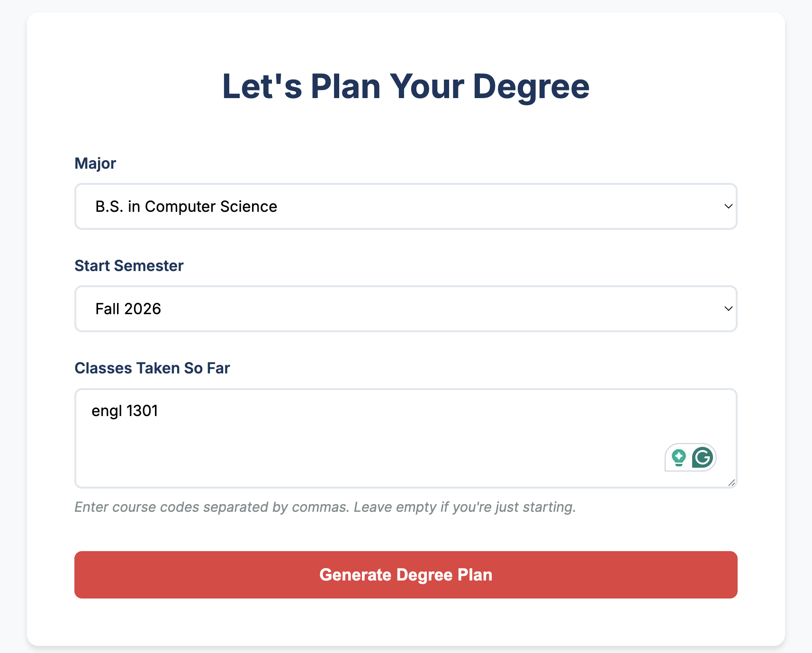
Task: Click the Major dropdown chevron arrow
Action: click(728, 207)
